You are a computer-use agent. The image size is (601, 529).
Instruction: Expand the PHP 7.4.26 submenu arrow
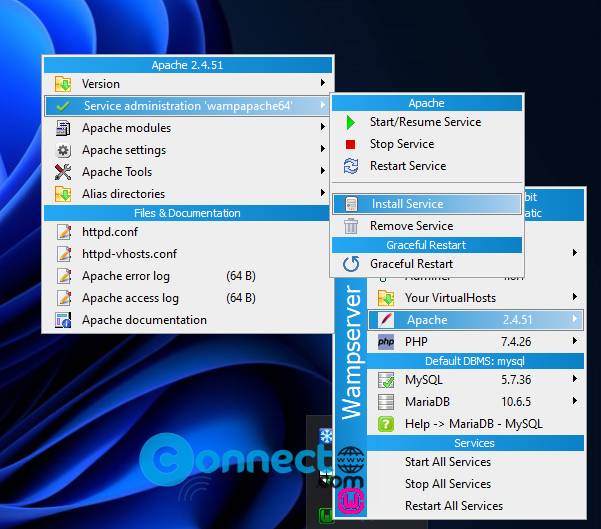(x=575, y=340)
